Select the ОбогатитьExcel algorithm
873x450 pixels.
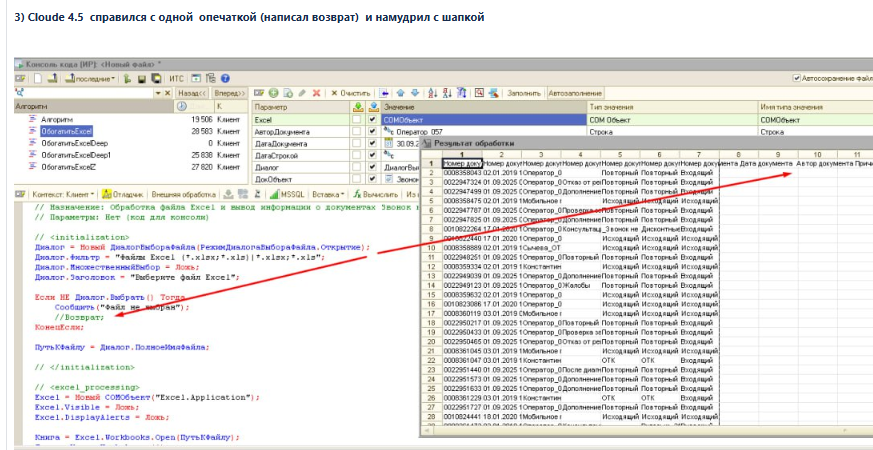click(66, 131)
